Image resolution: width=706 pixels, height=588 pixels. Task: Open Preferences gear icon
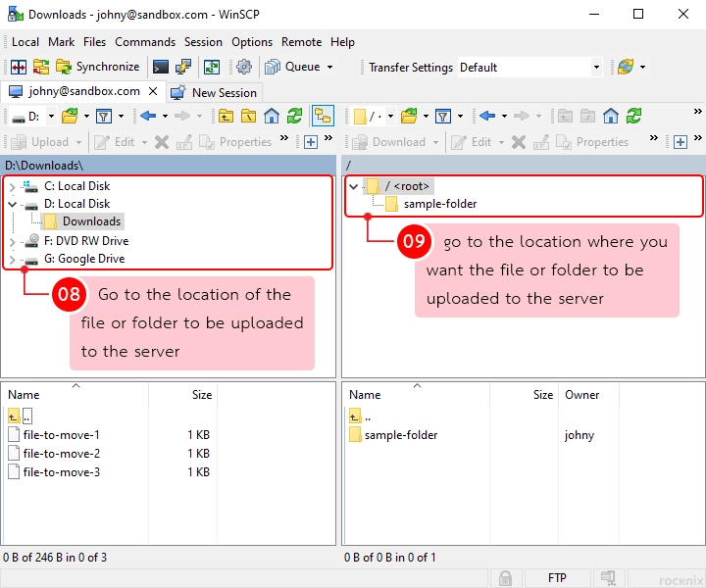coord(244,67)
